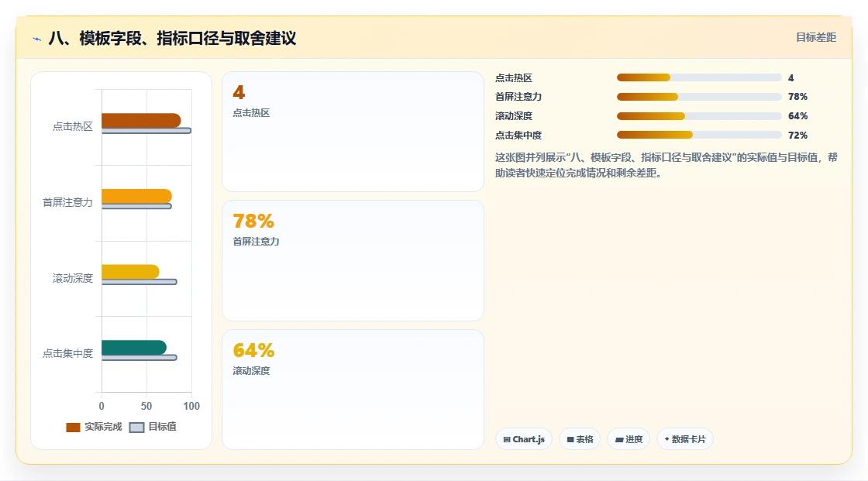Toggle the 目标值 legend swatch

[x=136, y=428]
